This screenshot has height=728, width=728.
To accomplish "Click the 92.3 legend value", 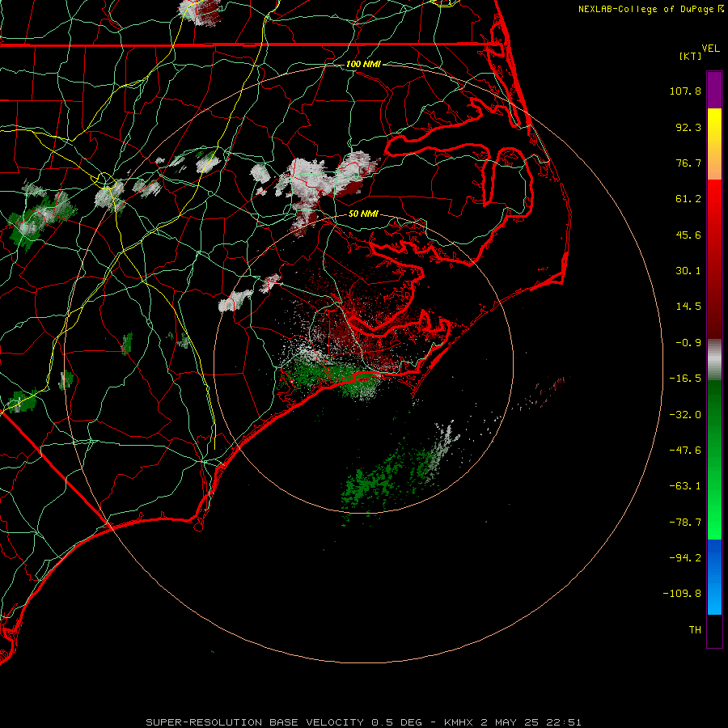I will (x=688, y=127).
